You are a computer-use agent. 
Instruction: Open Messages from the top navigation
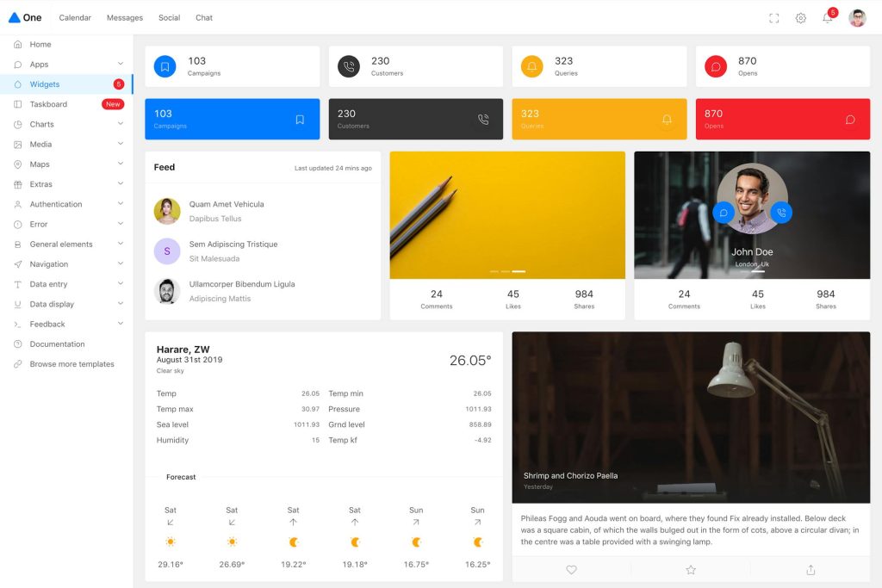click(125, 18)
